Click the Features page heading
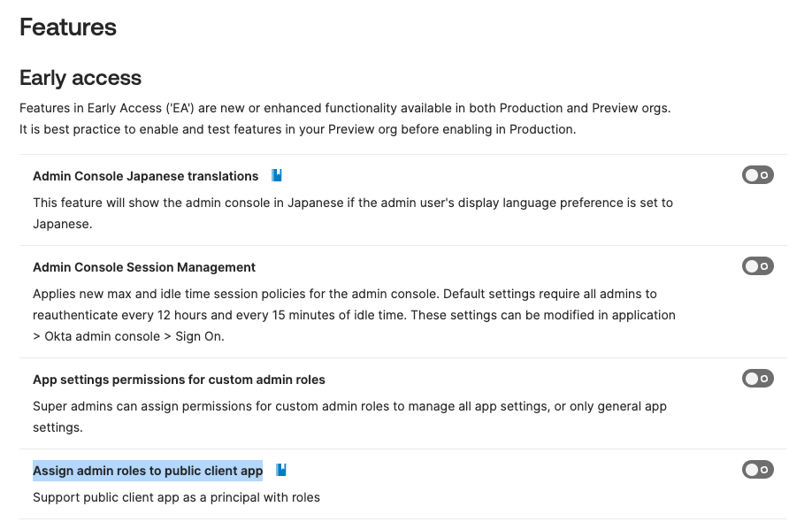Viewport: 812px width, 522px height. (68, 27)
